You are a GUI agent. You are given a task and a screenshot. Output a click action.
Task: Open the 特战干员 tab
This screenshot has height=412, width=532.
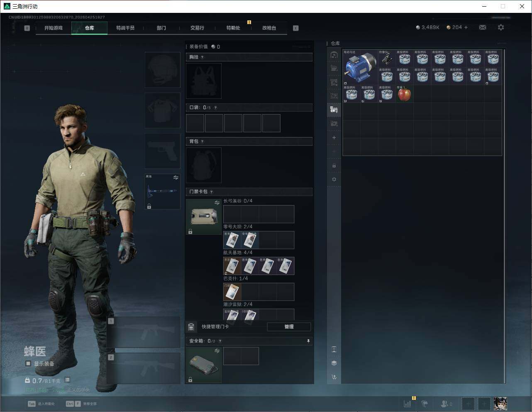pyautogui.click(x=125, y=28)
